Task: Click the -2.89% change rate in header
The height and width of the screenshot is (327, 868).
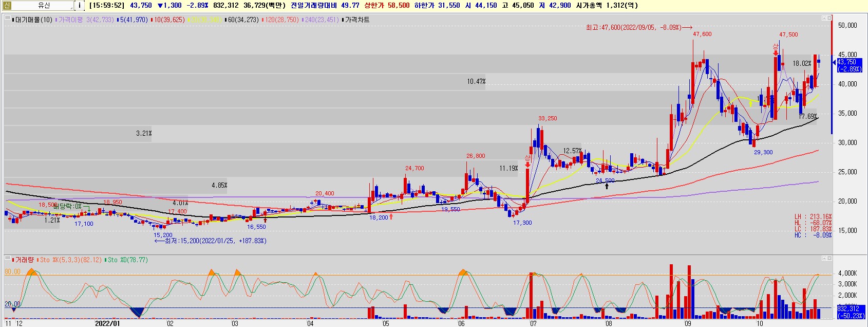Action: pyautogui.click(x=197, y=5)
